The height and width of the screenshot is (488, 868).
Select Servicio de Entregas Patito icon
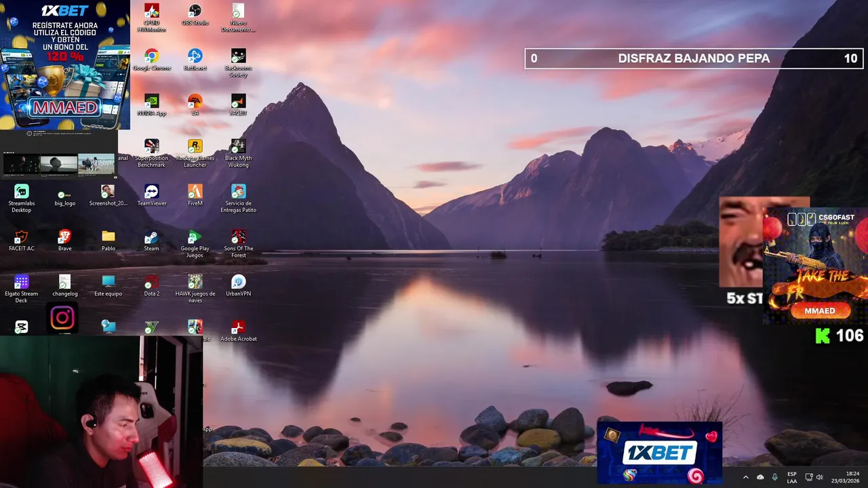tap(238, 199)
